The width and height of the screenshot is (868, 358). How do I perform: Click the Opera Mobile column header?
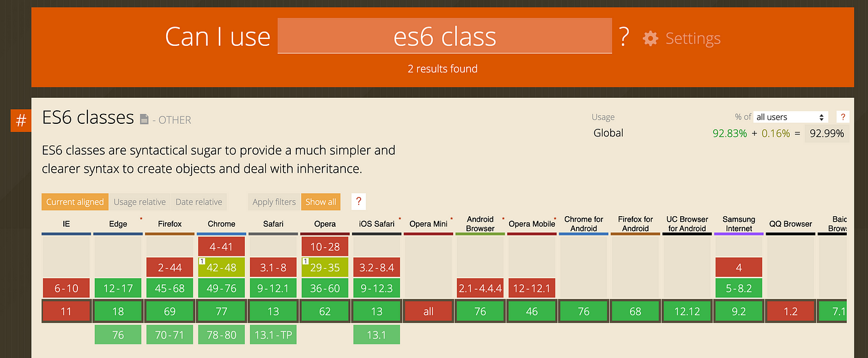(x=532, y=224)
